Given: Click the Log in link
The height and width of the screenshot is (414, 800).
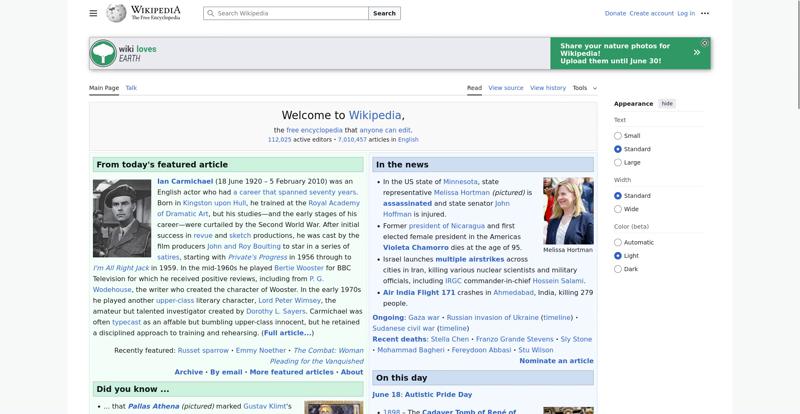Looking at the screenshot, I should click(x=686, y=13).
